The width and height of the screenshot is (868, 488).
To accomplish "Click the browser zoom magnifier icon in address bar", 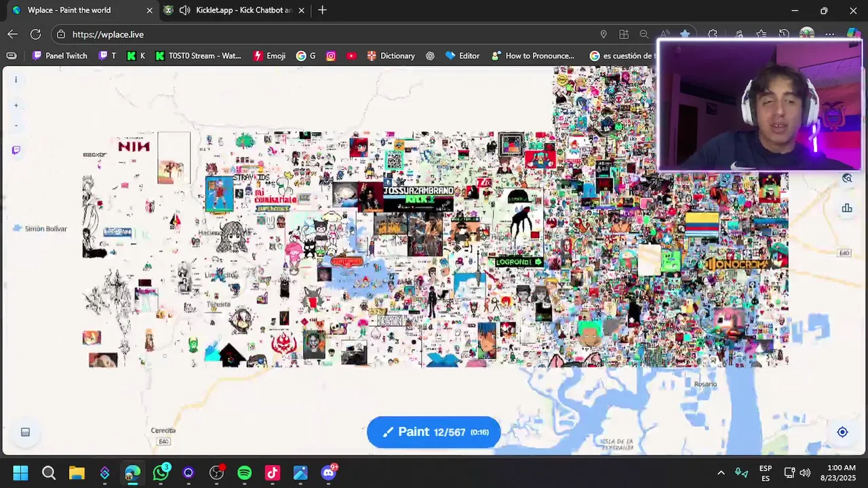I will 644,34.
